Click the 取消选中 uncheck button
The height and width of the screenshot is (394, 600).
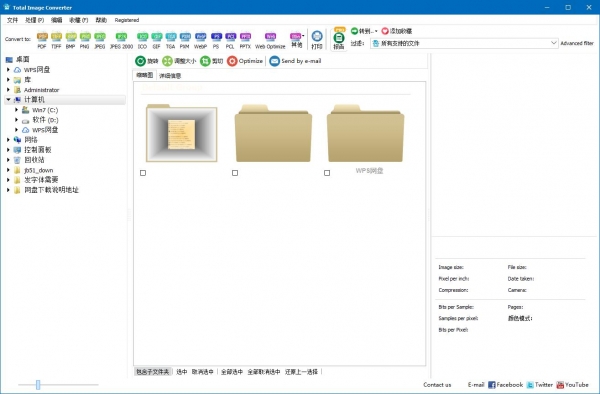[203, 372]
